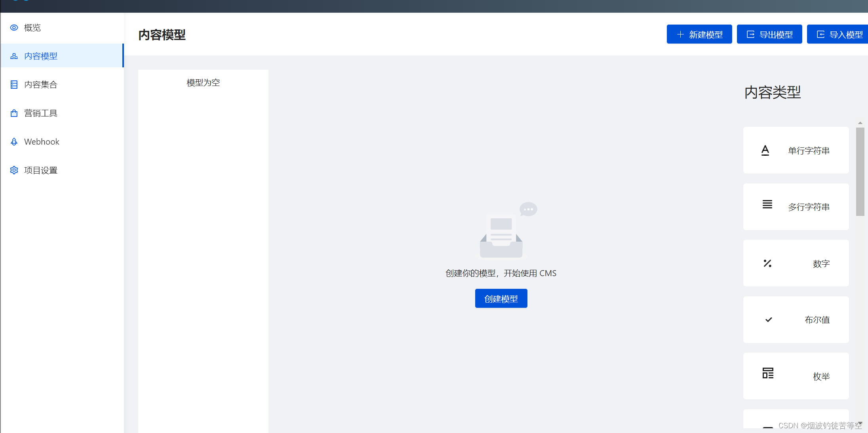Click the 内容集合 database icon
Viewport: 868px width, 433px height.
[14, 85]
